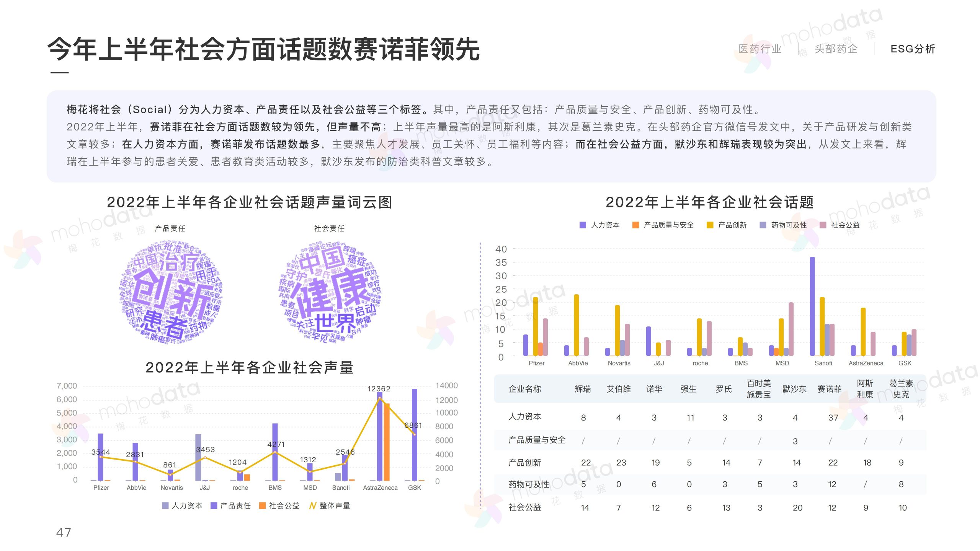
Task: Click the 产品创新 row label in table
Action: pyautogui.click(x=524, y=463)
